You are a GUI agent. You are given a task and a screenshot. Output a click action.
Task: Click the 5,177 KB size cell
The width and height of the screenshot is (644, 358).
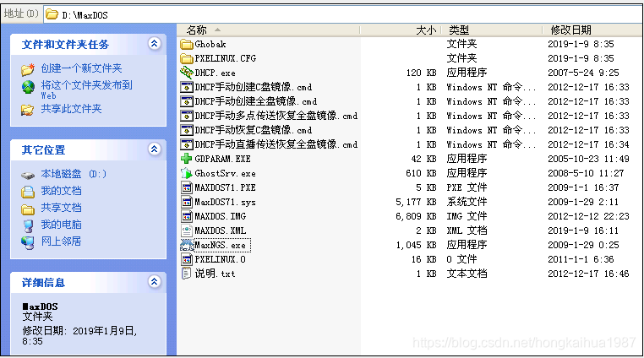pos(416,202)
